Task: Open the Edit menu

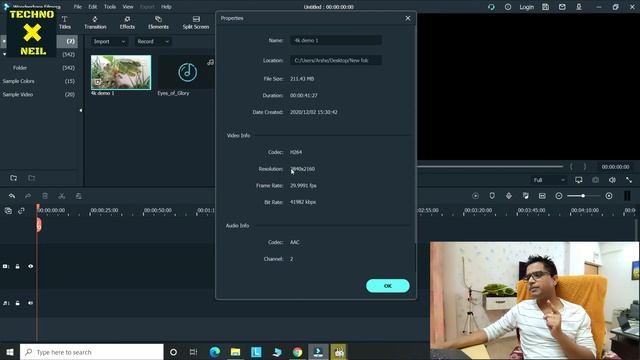Action: (93, 7)
